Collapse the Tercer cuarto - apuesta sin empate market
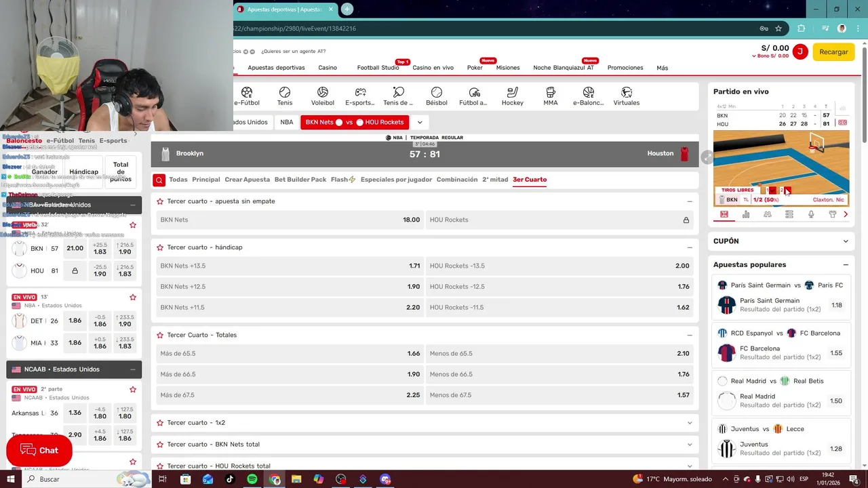This screenshot has width=868, height=488. point(690,201)
